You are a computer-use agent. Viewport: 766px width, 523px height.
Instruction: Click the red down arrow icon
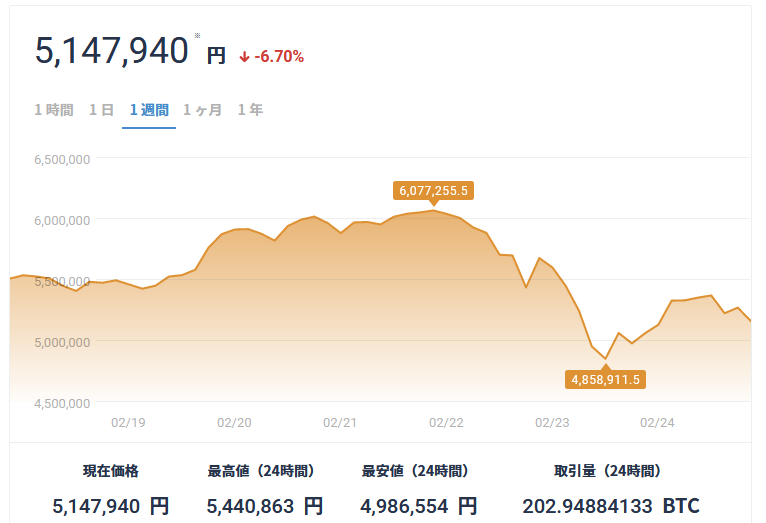pos(244,58)
